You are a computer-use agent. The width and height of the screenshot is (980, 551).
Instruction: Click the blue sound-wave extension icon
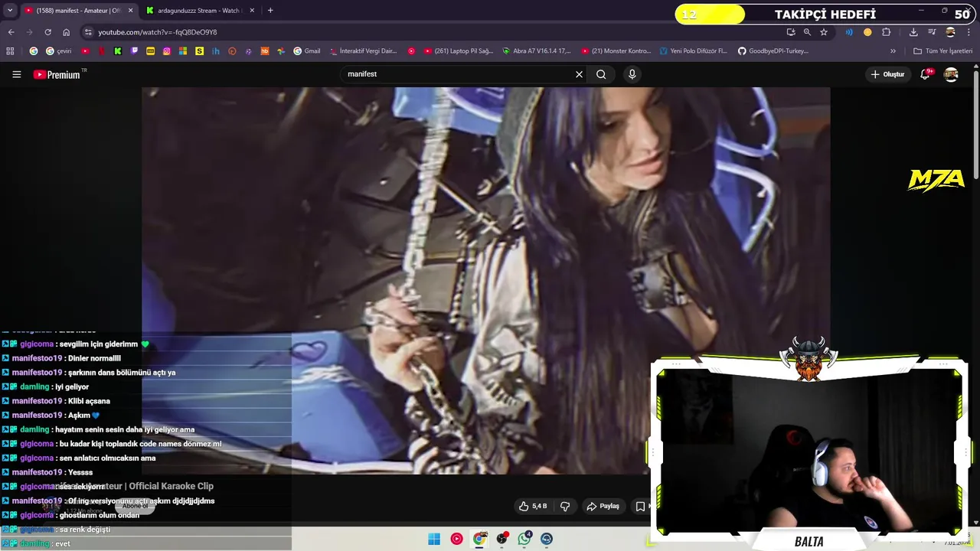(x=849, y=32)
